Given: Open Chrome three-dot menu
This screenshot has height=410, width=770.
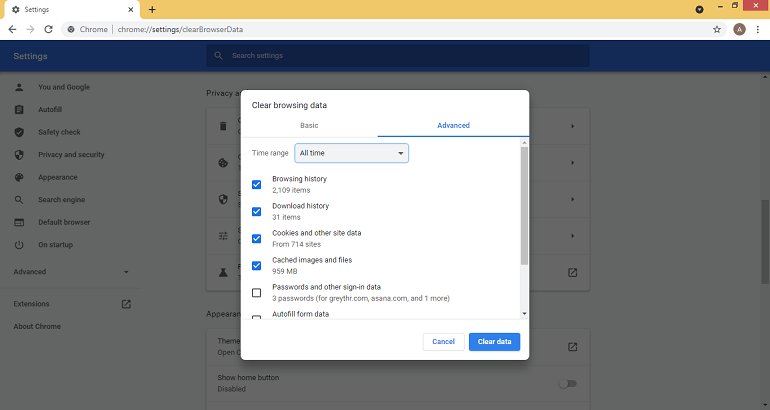Looking at the screenshot, I should 758,29.
